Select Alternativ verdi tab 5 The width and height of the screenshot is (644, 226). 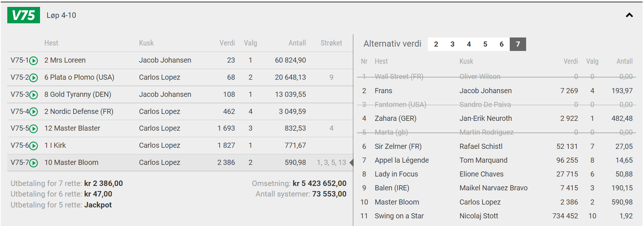click(485, 44)
